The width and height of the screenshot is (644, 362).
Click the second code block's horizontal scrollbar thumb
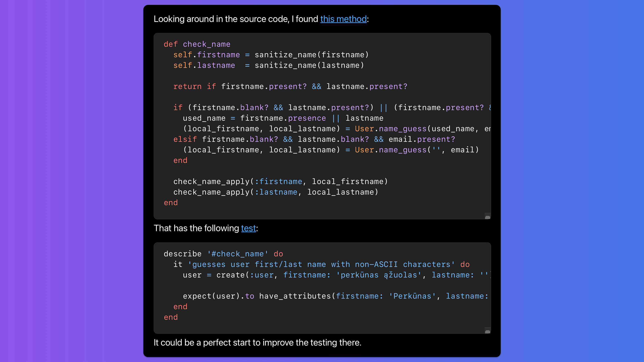point(487,332)
